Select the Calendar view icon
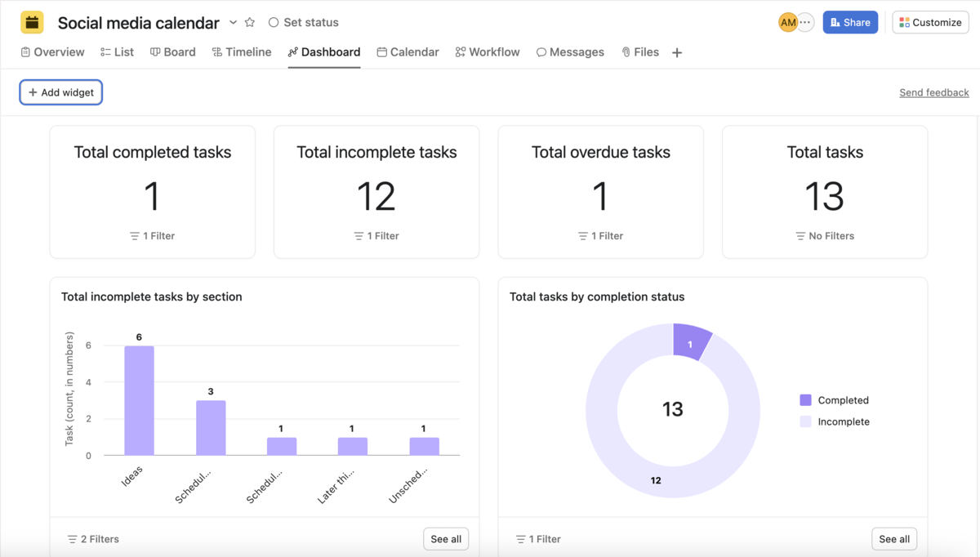 point(381,51)
